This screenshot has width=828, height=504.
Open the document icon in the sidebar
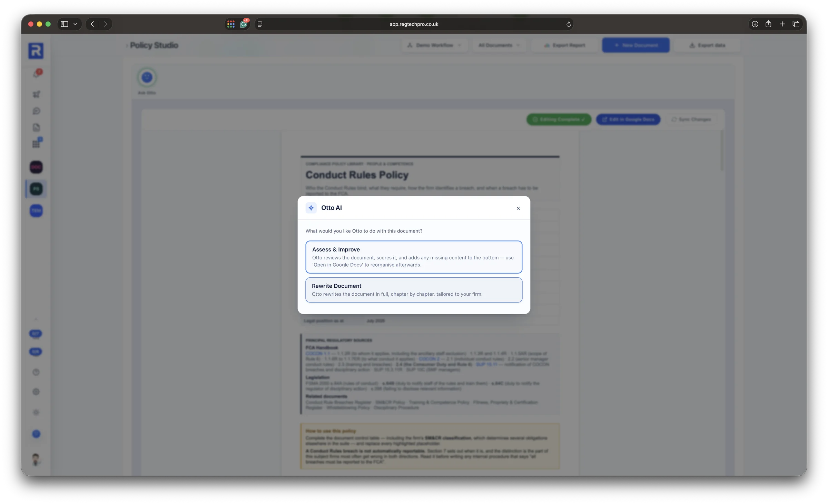pos(36,127)
